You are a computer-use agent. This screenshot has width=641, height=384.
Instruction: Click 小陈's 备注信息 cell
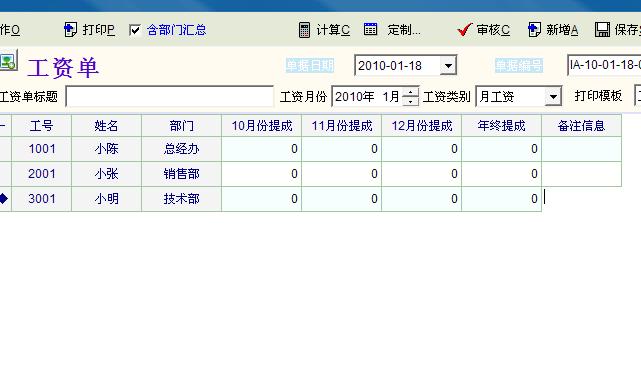(581, 149)
